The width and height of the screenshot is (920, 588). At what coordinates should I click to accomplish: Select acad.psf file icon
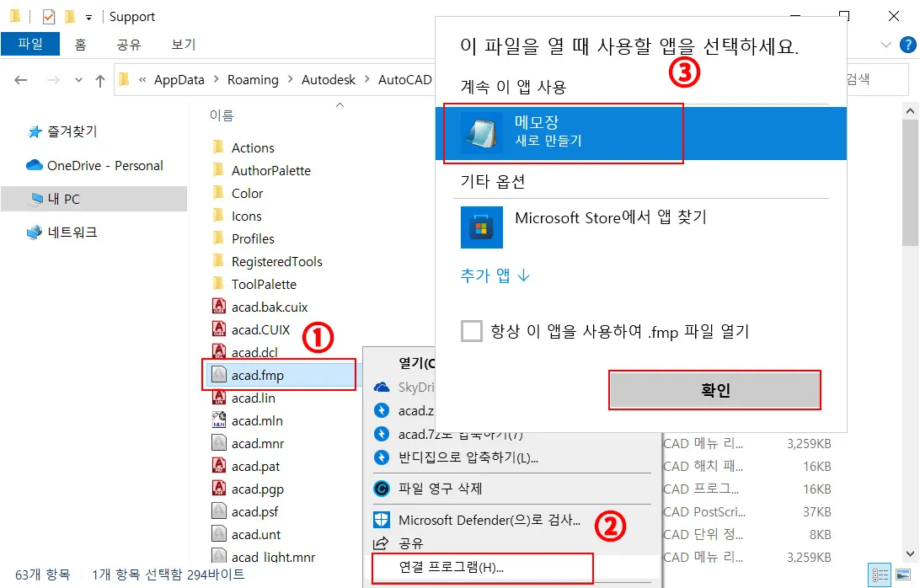click(x=219, y=511)
